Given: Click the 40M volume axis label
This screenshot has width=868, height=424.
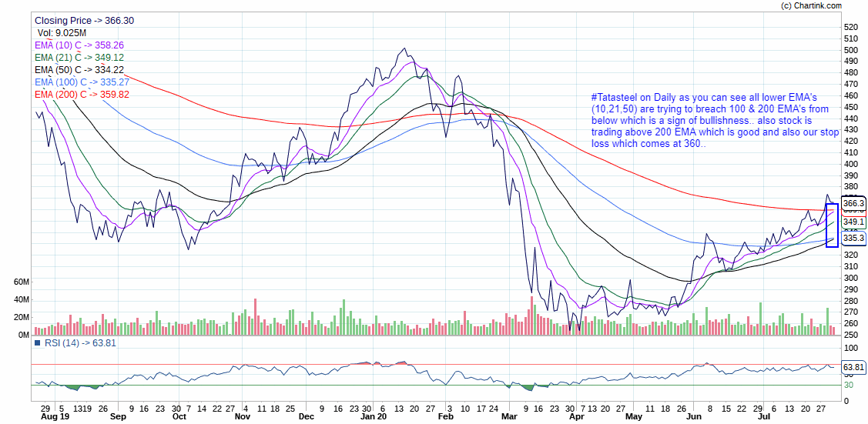Looking at the screenshot, I should 21,299.
